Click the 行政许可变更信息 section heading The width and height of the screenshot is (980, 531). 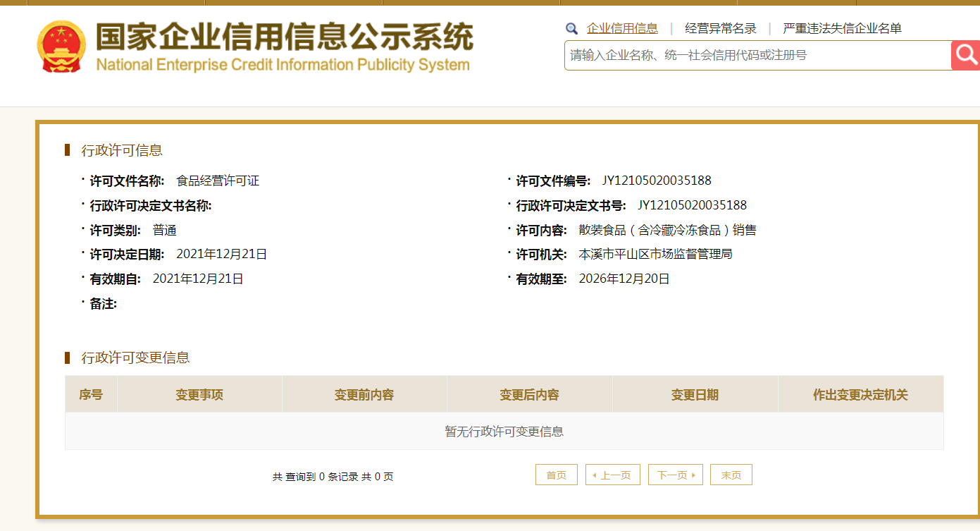(135, 358)
